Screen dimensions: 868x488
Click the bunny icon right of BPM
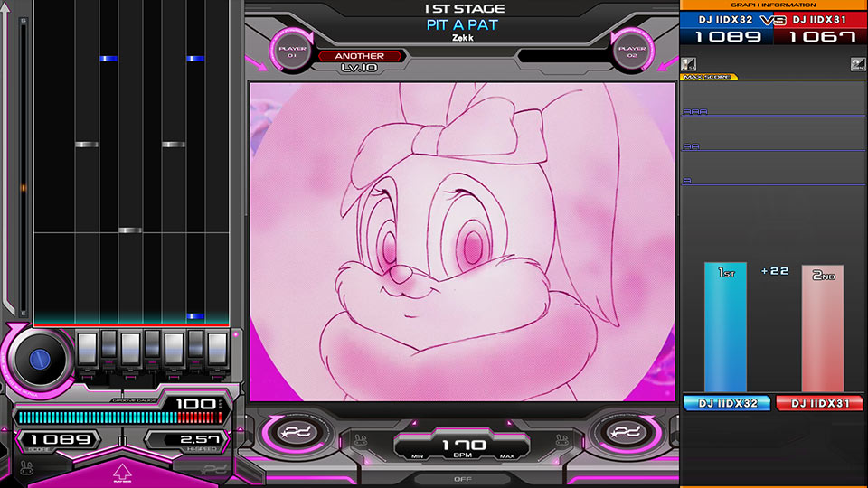[x=562, y=441]
